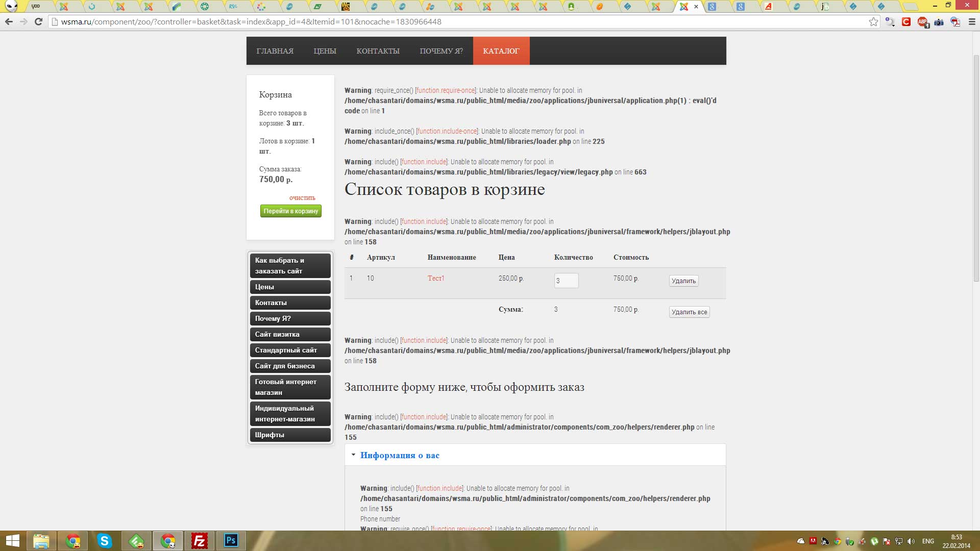Open the Adblock Plus extension
This screenshot has height=551, width=980.
point(923,22)
